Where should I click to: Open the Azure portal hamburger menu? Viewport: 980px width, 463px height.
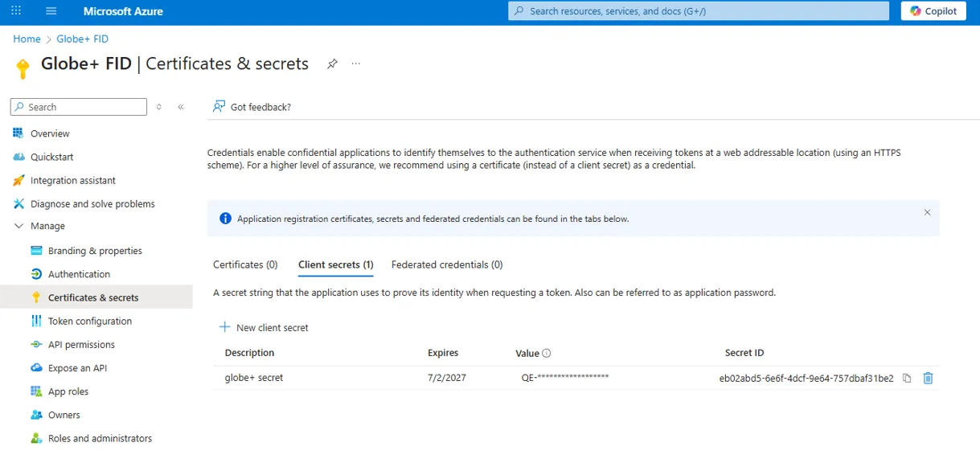pos(51,11)
